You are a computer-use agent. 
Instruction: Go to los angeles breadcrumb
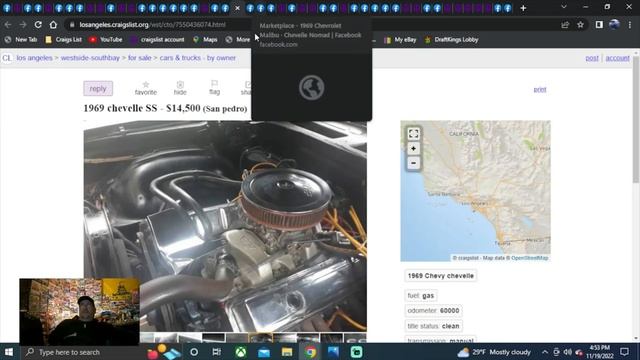pyautogui.click(x=34, y=58)
